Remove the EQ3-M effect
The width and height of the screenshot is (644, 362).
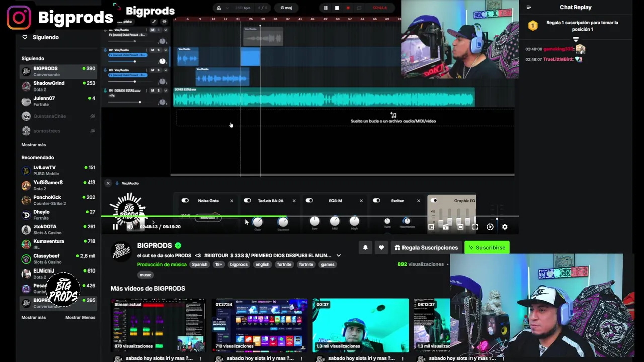click(361, 201)
